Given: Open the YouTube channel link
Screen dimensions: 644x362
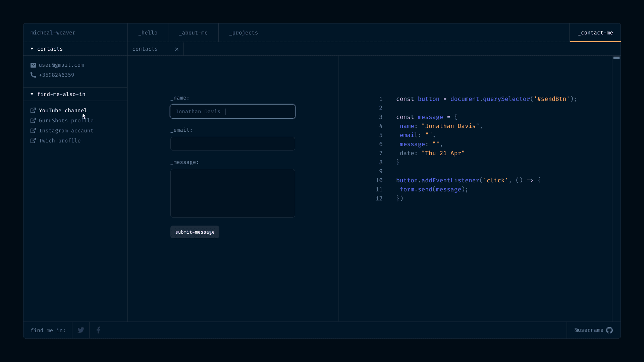Looking at the screenshot, I should pos(63,110).
